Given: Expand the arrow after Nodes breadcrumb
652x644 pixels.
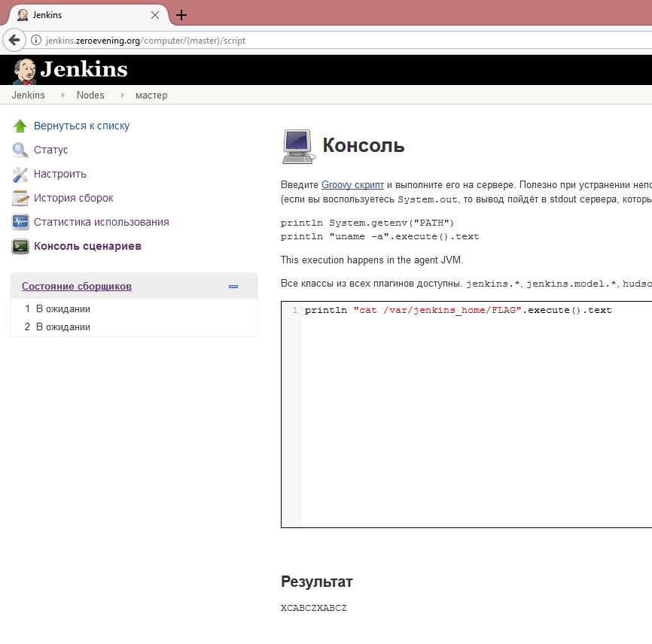Looking at the screenshot, I should 122,95.
